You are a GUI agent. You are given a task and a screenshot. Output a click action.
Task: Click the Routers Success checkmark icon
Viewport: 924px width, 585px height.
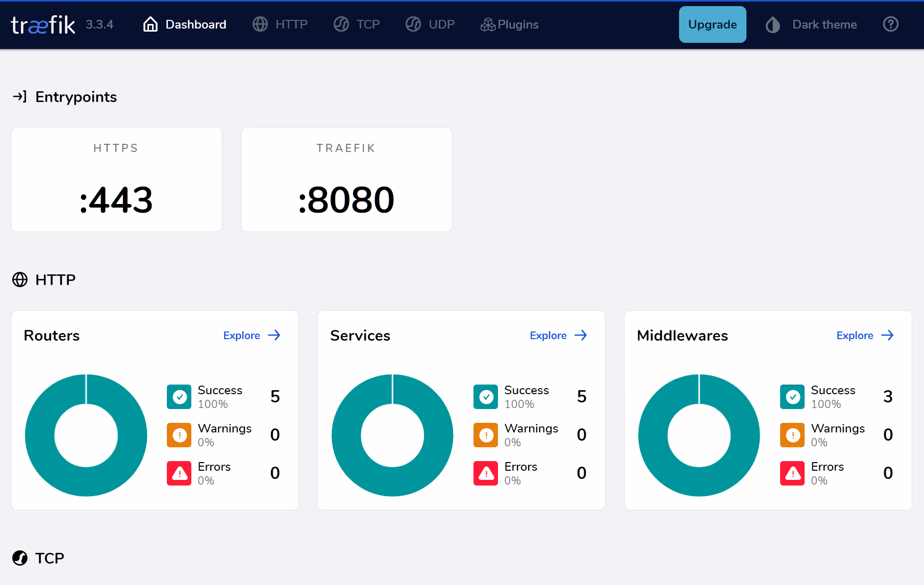pyautogui.click(x=179, y=397)
